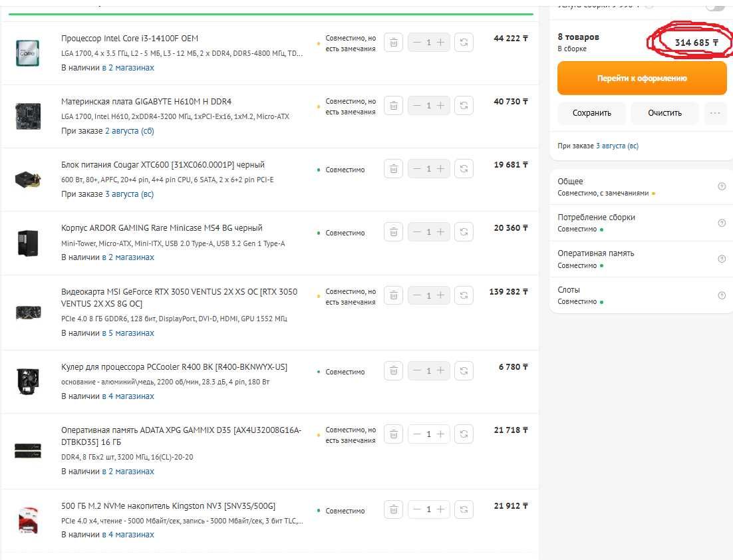Open help icon for Слоты
The height and width of the screenshot is (560, 733).
coord(722,295)
